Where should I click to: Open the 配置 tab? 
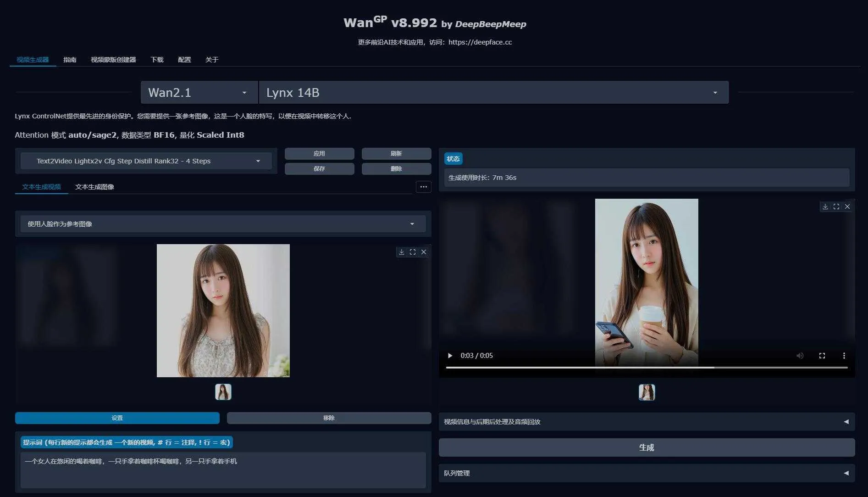coord(184,60)
